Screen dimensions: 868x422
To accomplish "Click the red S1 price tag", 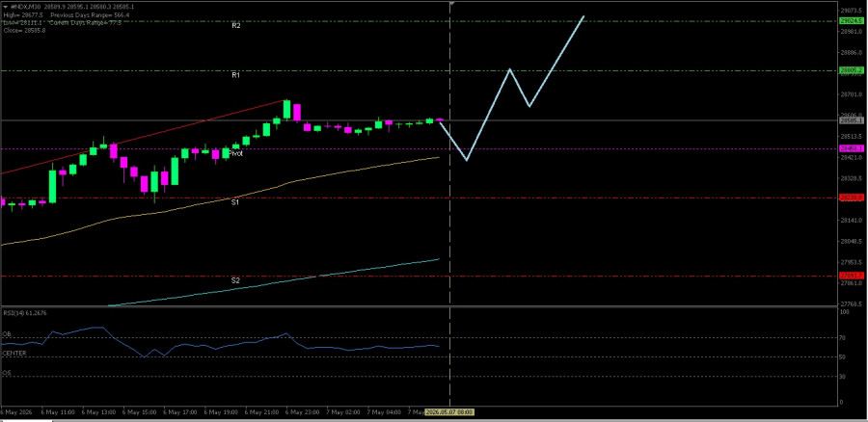I will coord(852,198).
